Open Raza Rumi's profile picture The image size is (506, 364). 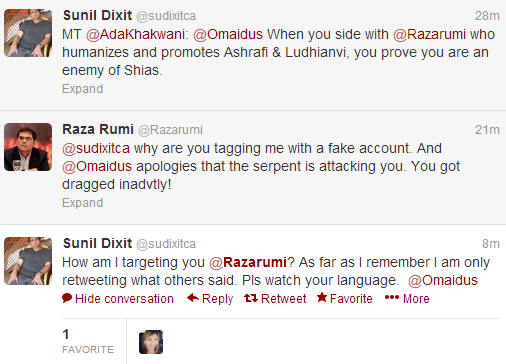point(28,147)
